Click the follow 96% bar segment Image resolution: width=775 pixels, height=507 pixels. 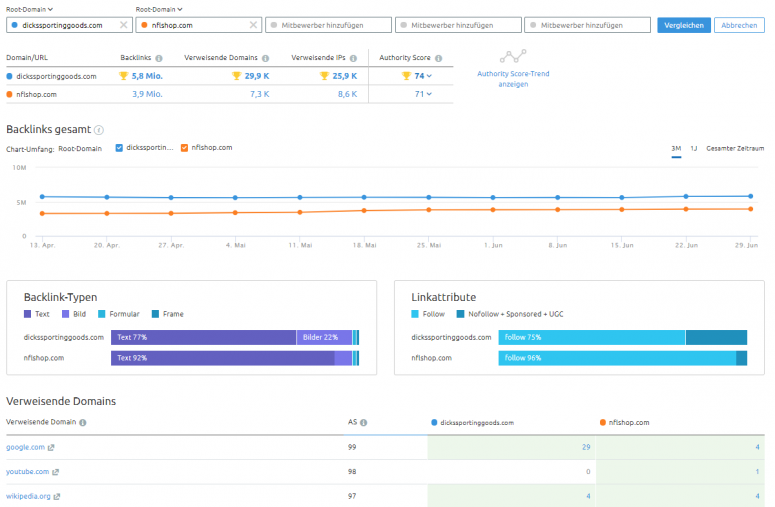(x=617, y=358)
